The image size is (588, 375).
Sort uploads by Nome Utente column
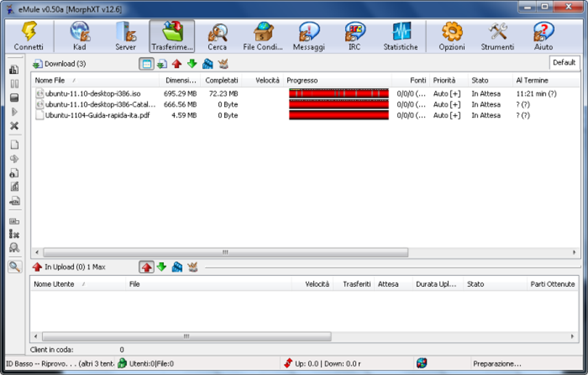pyautogui.click(x=78, y=284)
